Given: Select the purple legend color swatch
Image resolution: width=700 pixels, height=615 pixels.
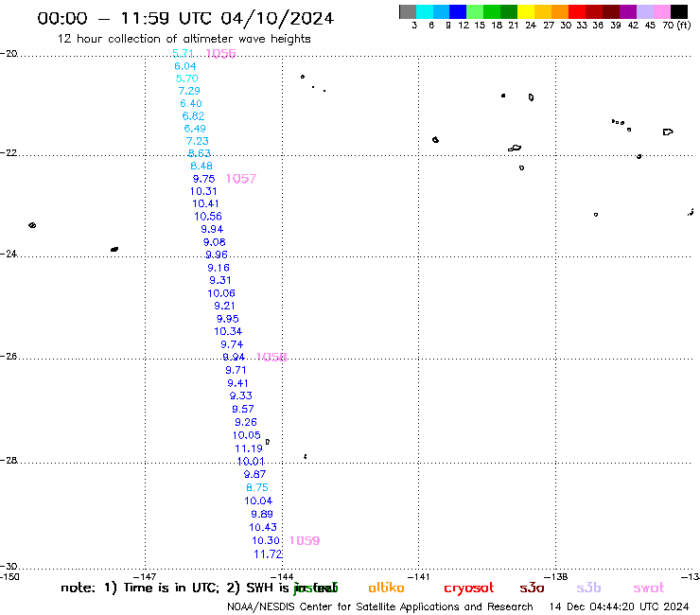Looking at the screenshot, I should (628, 11).
